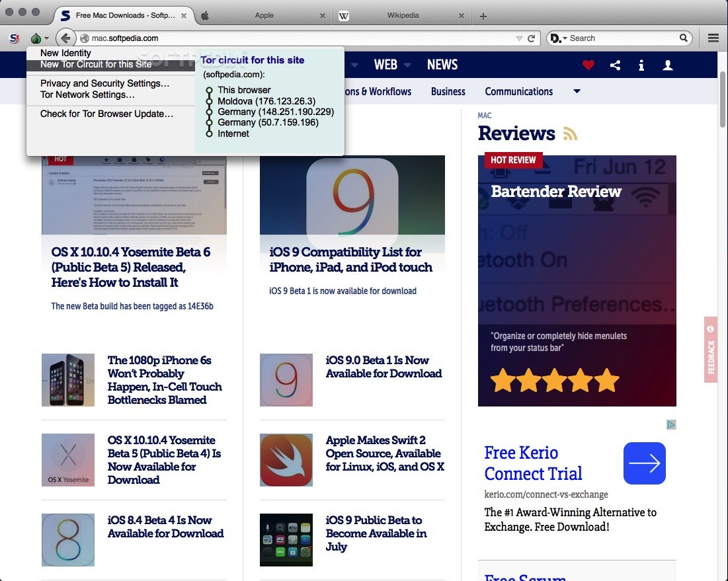Click the info 'i' icon in the header
Viewport: 728px width, 581px height.
641,65
